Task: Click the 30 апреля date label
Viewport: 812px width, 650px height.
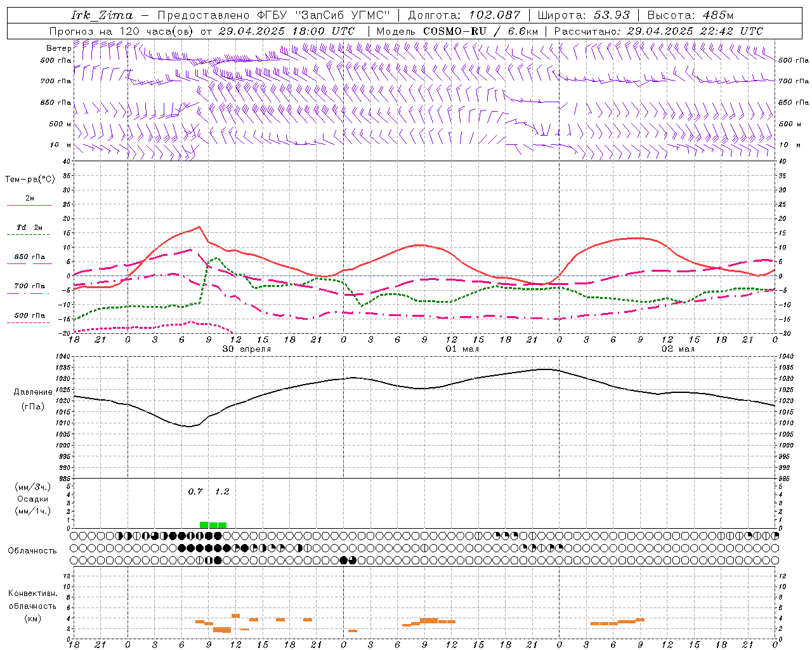Action: 247,349
